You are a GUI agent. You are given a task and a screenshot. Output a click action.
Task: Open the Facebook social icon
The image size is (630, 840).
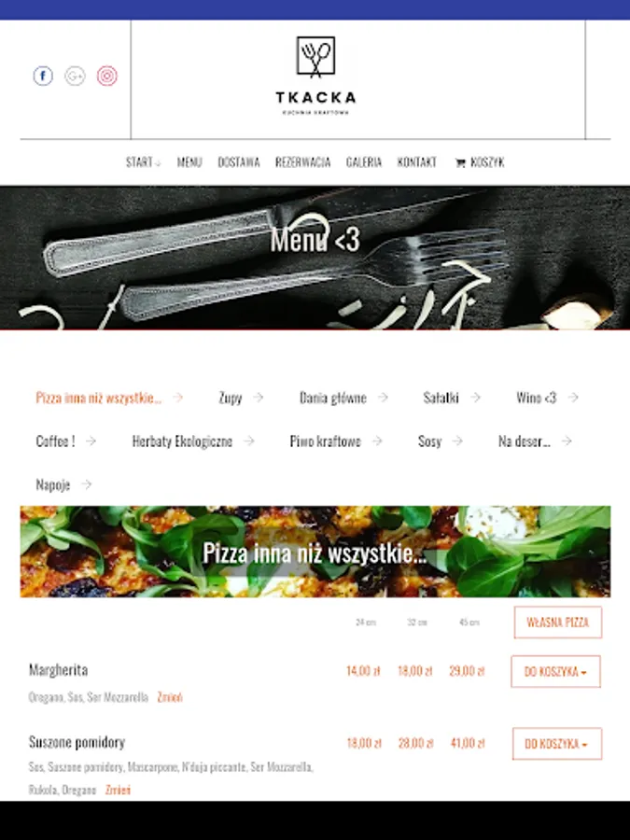pos(43,76)
